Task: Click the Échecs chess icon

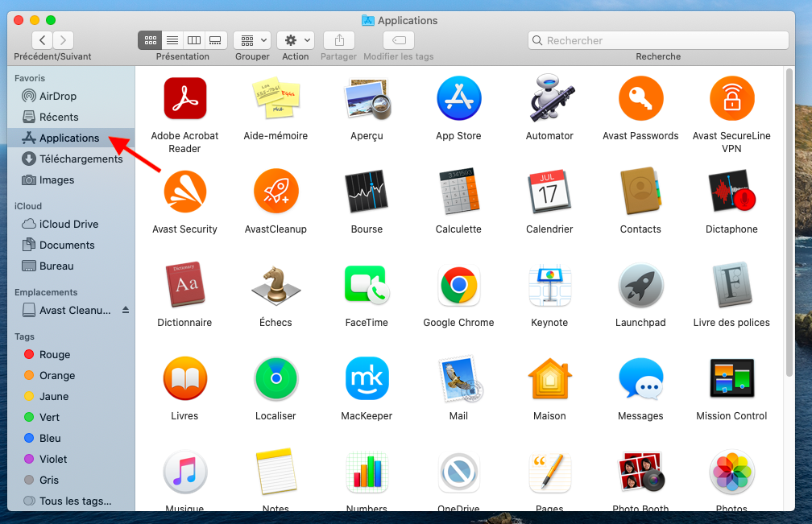Action: pyautogui.click(x=275, y=286)
